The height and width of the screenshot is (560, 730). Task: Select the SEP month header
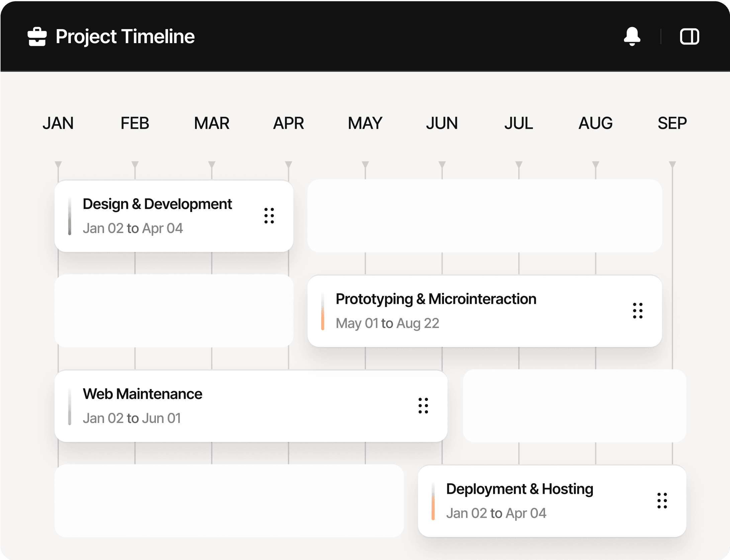(x=672, y=123)
